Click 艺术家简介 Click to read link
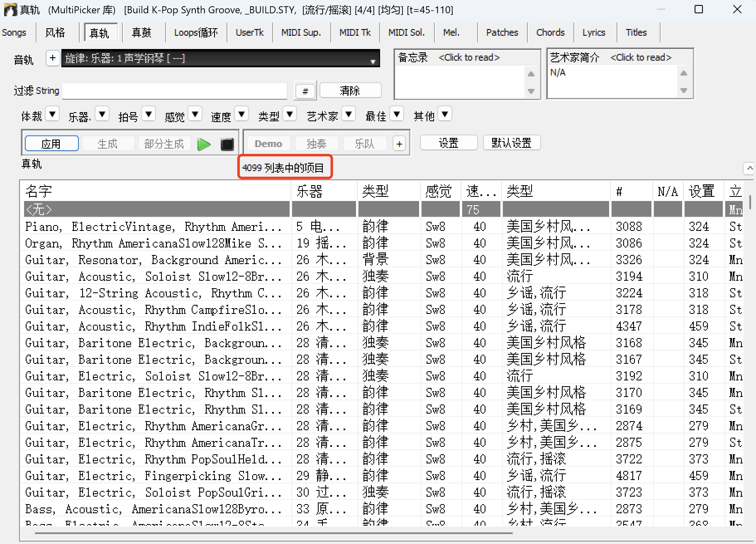The image size is (756, 544). coord(641,57)
